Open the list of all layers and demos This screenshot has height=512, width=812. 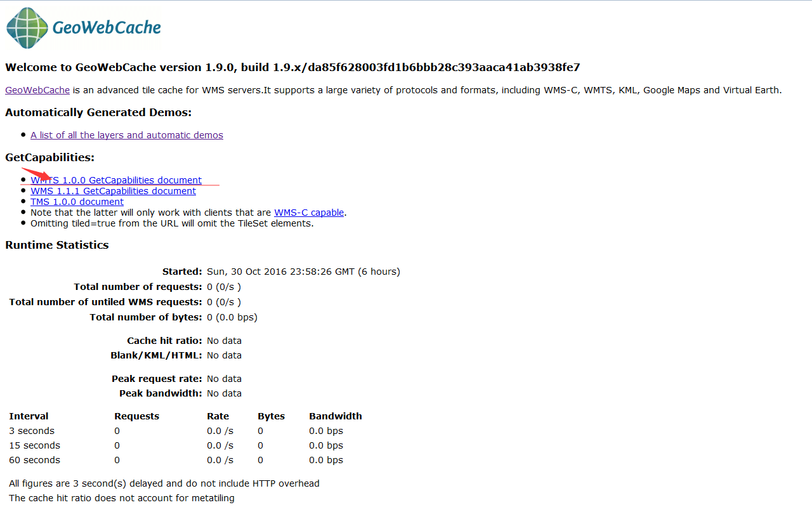pyautogui.click(x=127, y=135)
